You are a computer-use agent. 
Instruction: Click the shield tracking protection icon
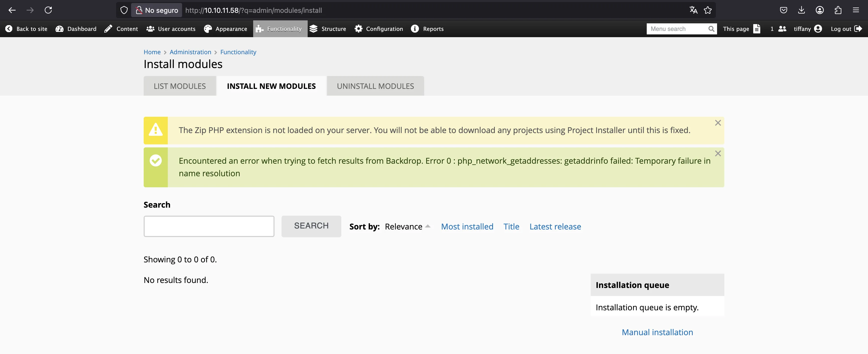click(124, 10)
